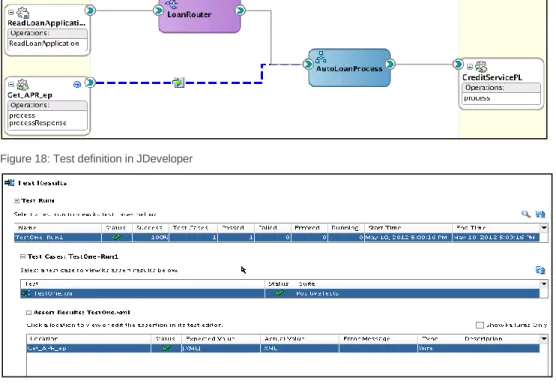This screenshot has height=390, width=556.
Task: Click the AutoLoanProcess output port arrow
Action: pyautogui.click(x=390, y=64)
